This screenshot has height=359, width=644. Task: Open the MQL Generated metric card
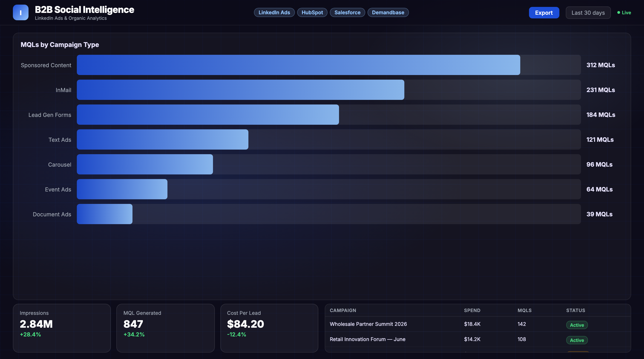click(x=166, y=328)
